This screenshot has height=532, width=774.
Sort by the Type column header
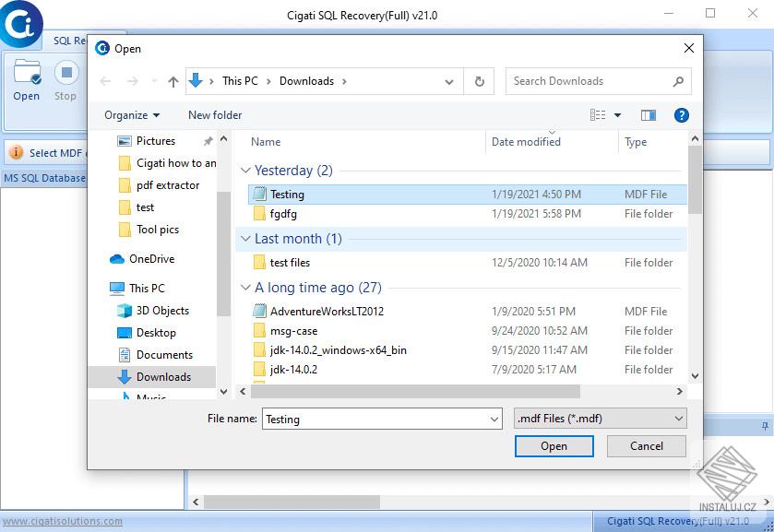point(636,142)
